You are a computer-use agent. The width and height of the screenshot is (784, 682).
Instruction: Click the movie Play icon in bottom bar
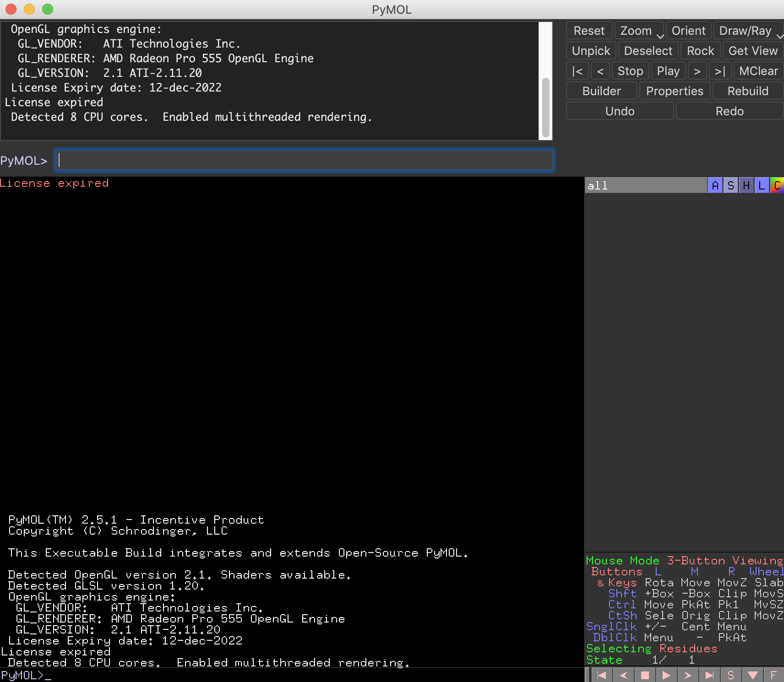coord(666,675)
